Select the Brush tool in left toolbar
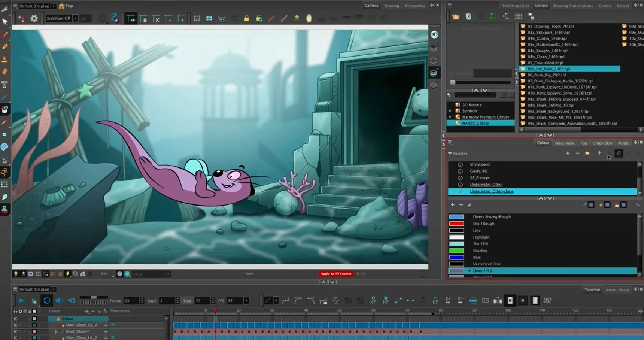 coord(5,35)
